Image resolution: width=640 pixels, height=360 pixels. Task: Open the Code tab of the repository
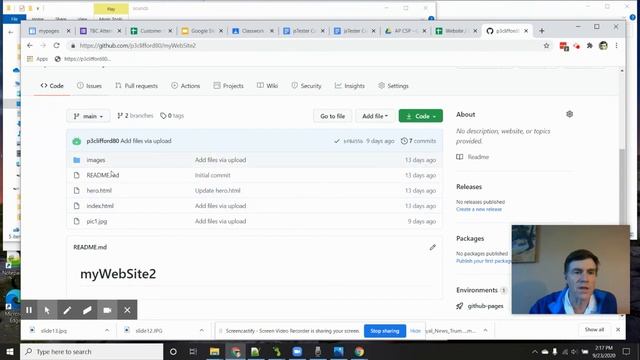pos(52,86)
